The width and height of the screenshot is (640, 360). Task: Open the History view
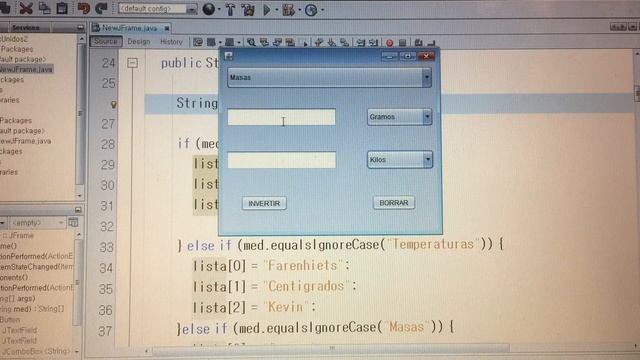pyautogui.click(x=171, y=42)
